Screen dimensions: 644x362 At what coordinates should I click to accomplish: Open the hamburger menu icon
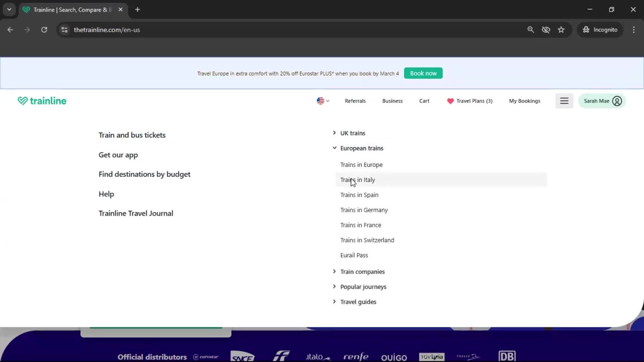pos(564,101)
